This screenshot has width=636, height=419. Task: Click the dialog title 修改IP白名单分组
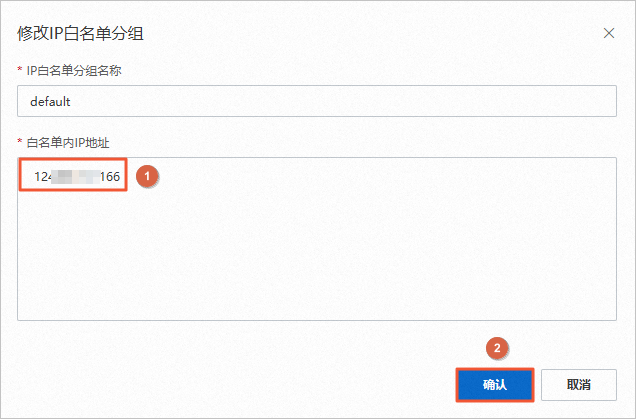(78, 32)
